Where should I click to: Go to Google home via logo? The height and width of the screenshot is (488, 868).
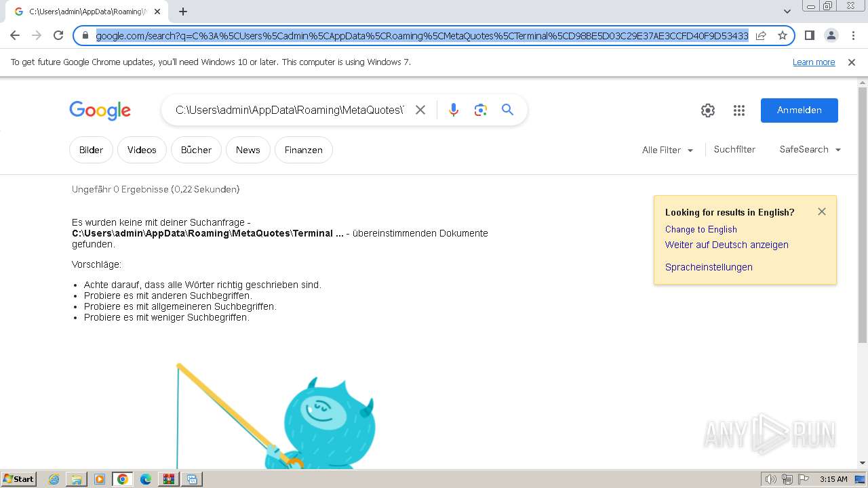100,110
